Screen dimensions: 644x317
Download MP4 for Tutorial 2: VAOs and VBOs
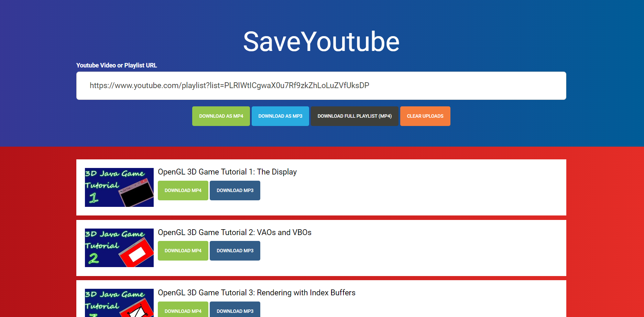pos(183,251)
